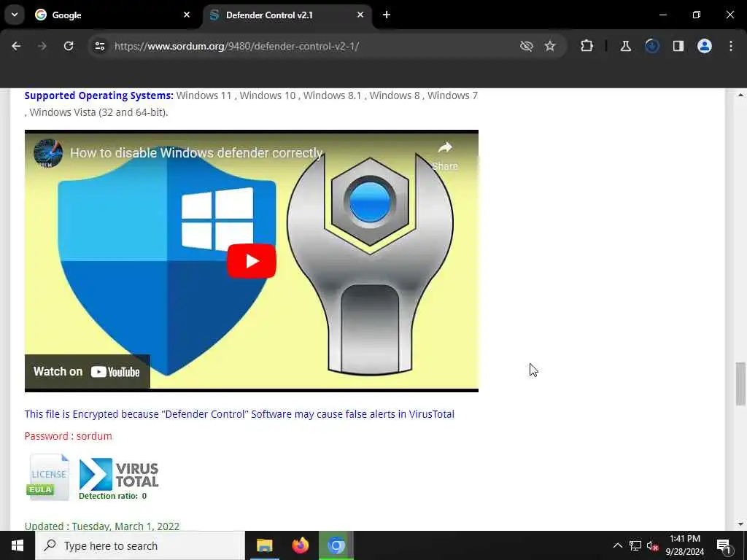This screenshot has width=747, height=560.
Task: Click the Watch on YouTube button
Action: (x=88, y=372)
